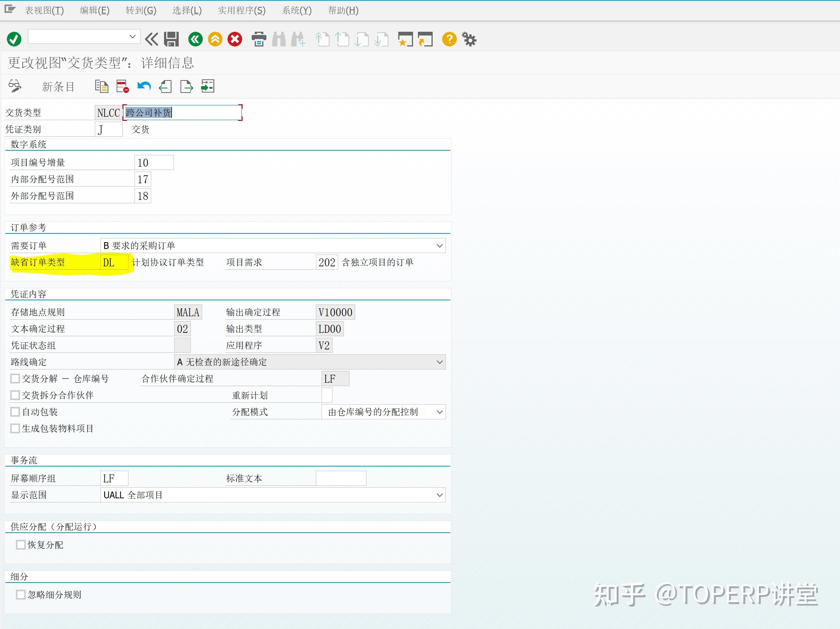The image size is (840, 629).
Task: Open the 系统(Y) menu
Action: [297, 10]
